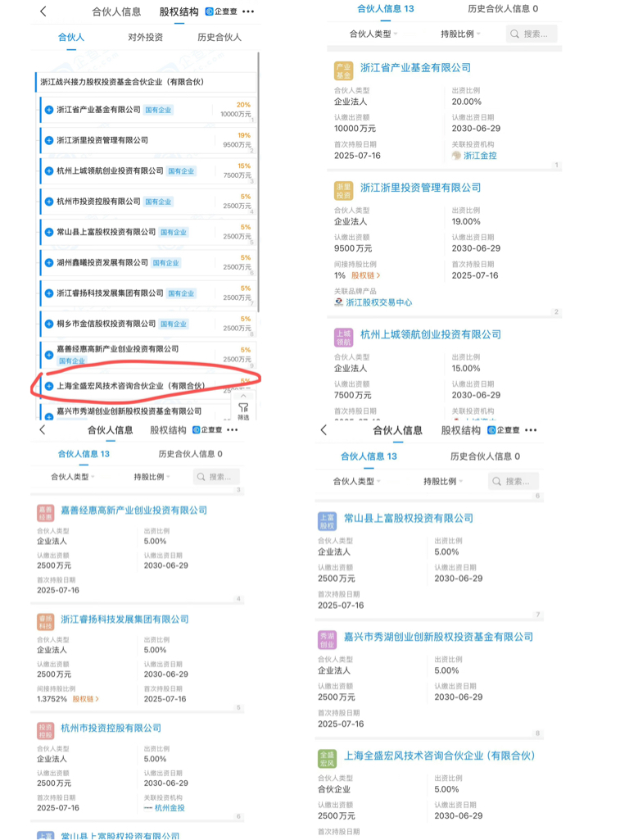The width and height of the screenshot is (629, 840).
Task: Open more options on the 股权结构 tree screen
Action: pos(248,11)
